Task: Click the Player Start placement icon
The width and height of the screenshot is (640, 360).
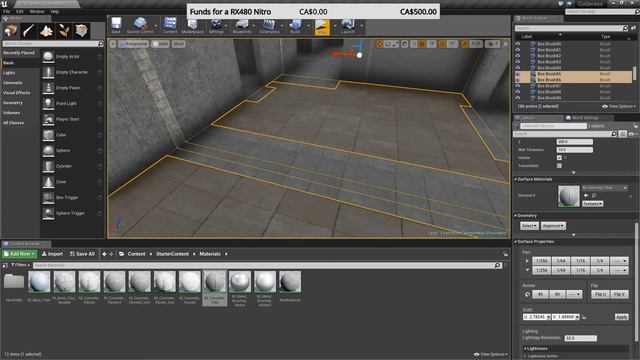Action: click(x=48, y=119)
